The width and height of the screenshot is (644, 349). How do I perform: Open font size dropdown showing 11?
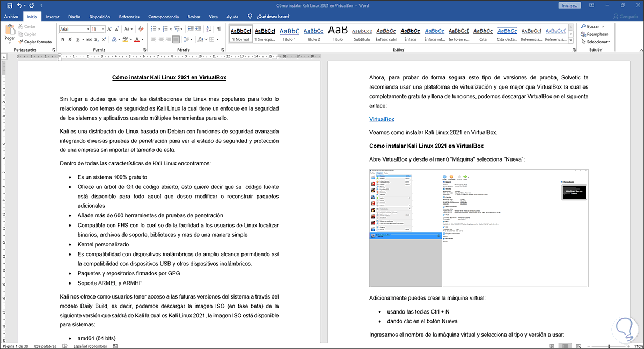pos(103,29)
